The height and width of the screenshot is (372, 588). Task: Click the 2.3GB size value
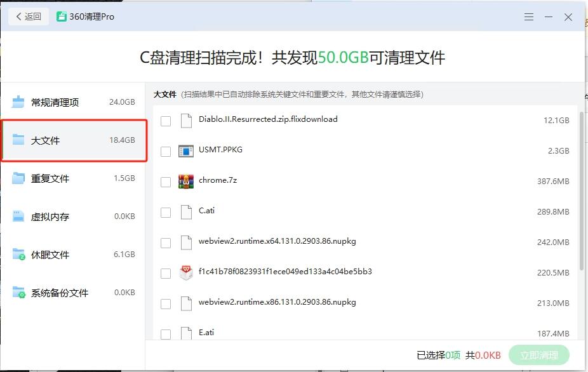pyautogui.click(x=559, y=150)
